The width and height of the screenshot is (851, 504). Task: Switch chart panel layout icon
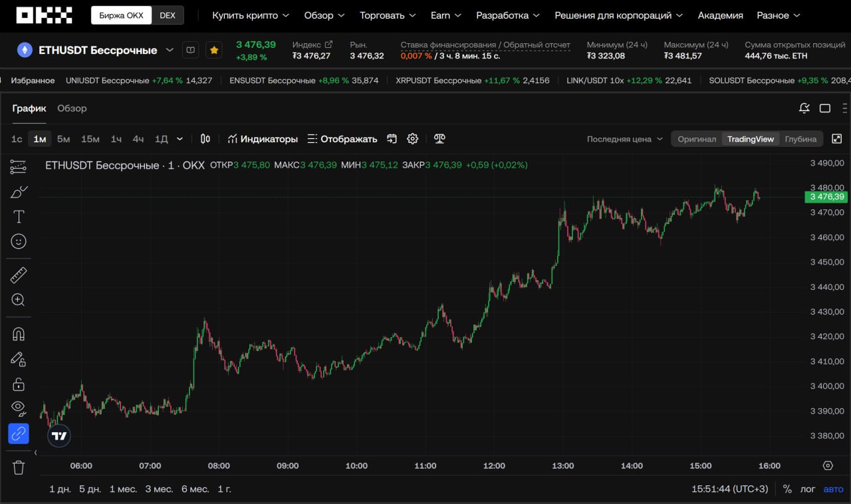pyautogui.click(x=825, y=108)
